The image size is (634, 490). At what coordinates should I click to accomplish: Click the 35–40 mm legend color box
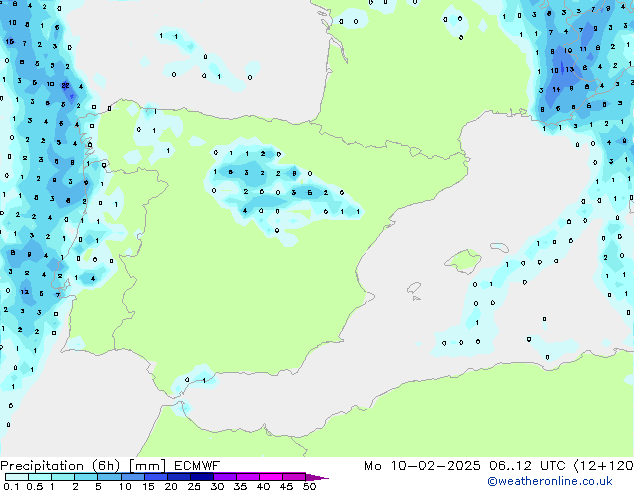tap(247, 477)
